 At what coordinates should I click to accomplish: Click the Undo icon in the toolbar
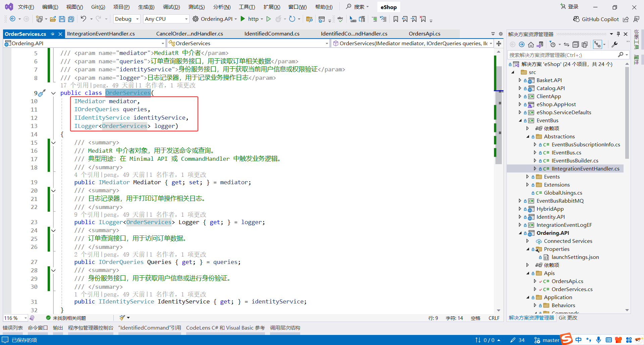click(x=84, y=19)
